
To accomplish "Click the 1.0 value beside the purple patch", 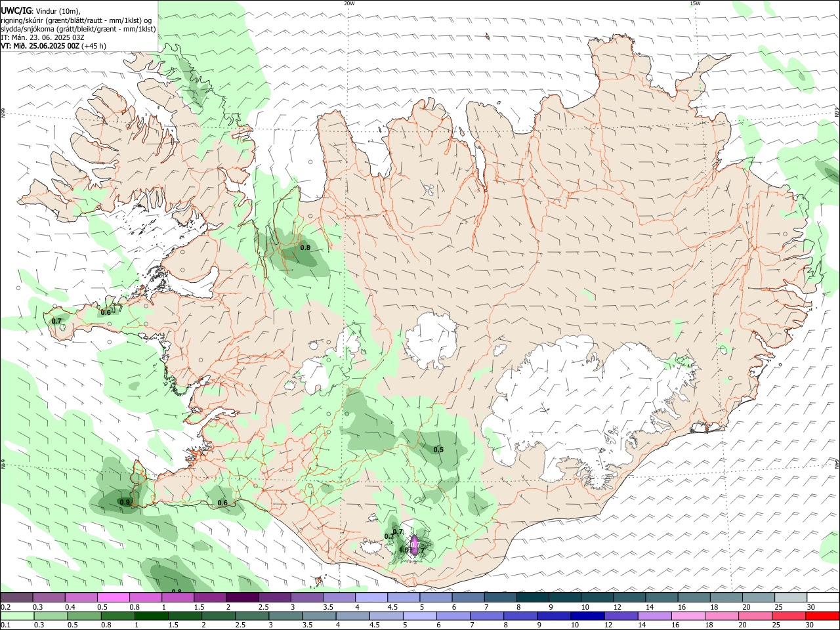I will coord(404,550).
